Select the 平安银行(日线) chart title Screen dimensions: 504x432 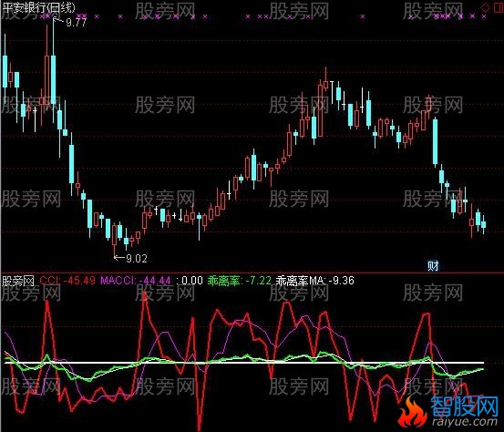38,7
